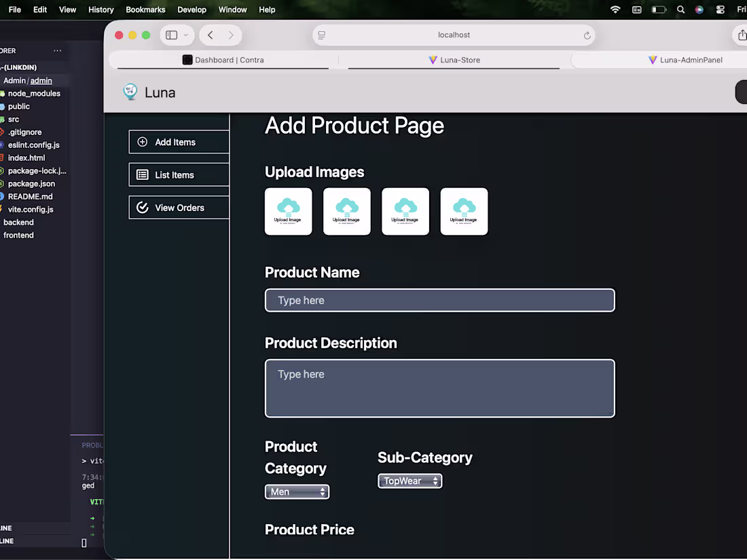747x560 pixels.
Task: Switch to the Dashboard | Contra tab
Action: [224, 60]
